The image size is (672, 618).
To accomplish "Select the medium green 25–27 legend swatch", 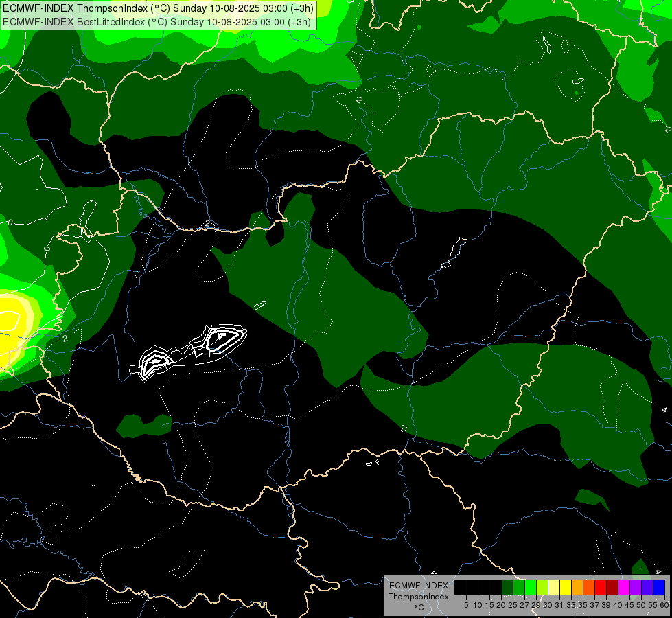I will (519, 587).
